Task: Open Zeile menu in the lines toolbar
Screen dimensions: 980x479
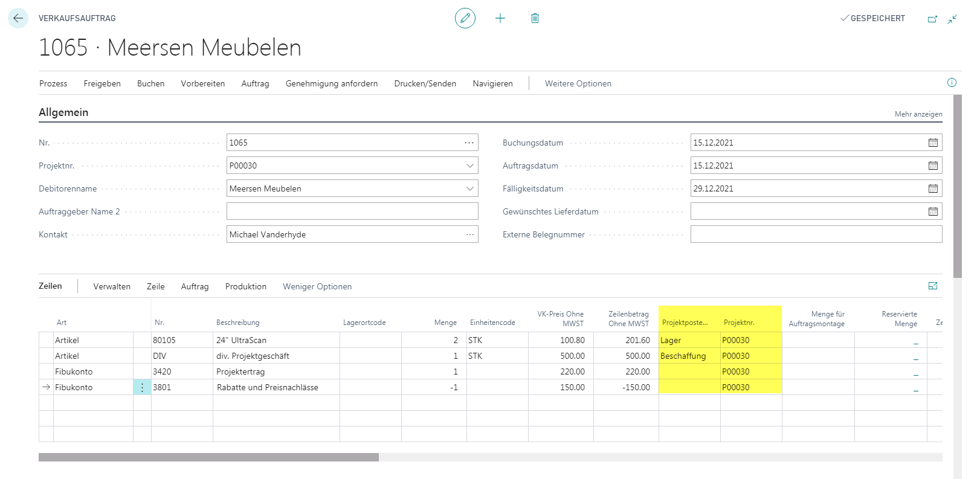Action: click(156, 286)
